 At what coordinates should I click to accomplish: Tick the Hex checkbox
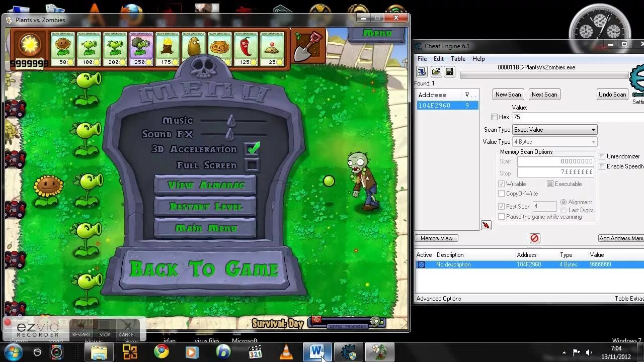(494, 117)
